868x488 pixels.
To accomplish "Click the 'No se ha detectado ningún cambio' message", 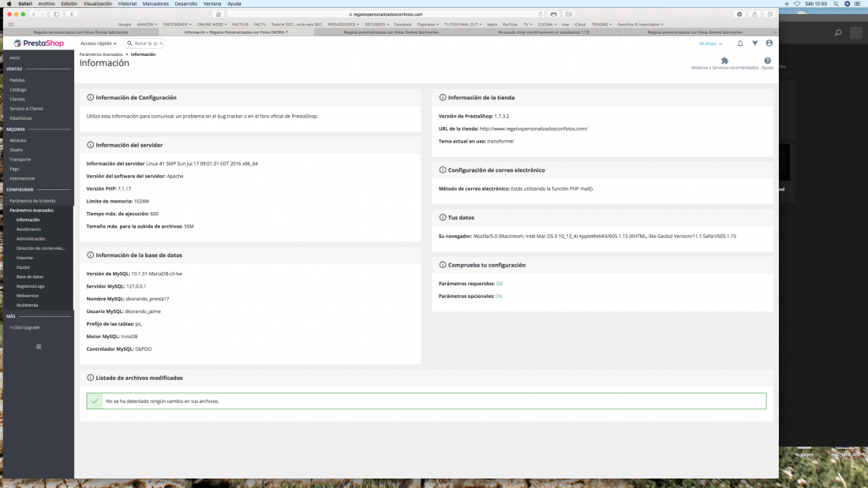I will (x=426, y=401).
